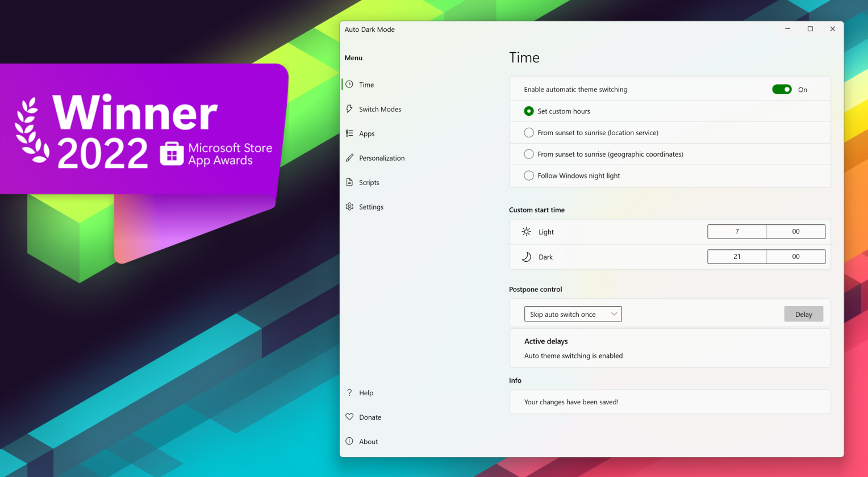Click the Light hour field showing 7
This screenshot has width=868, height=477.
point(737,232)
